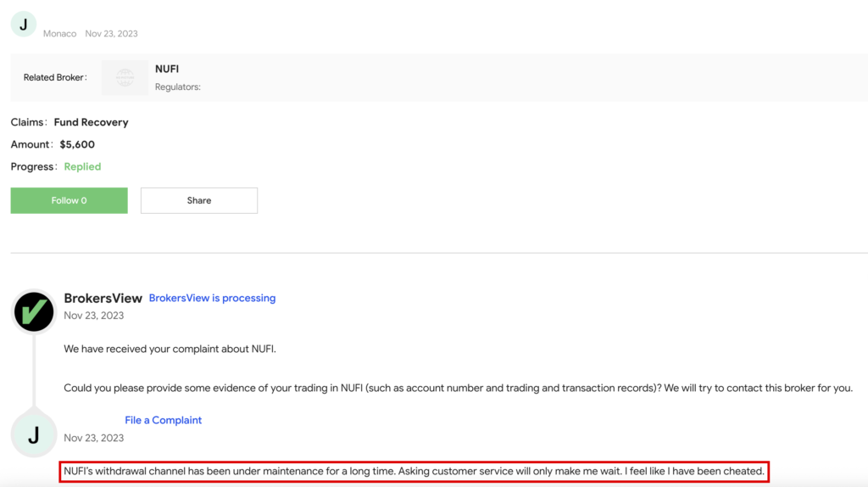Click the $5,600 amount value
The image size is (868, 487).
tap(77, 144)
